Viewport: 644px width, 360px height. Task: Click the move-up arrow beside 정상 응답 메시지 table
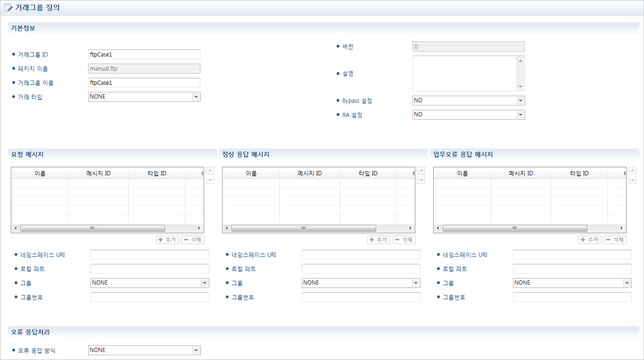pos(421,171)
